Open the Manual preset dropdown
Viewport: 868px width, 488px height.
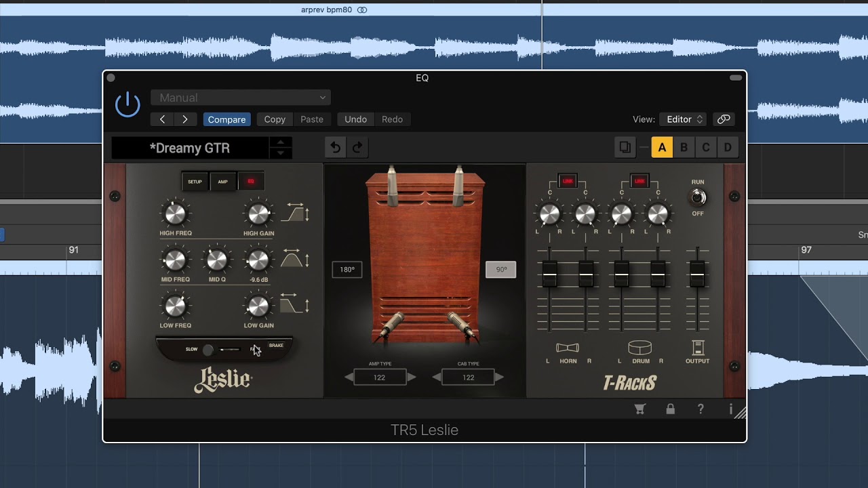click(241, 98)
